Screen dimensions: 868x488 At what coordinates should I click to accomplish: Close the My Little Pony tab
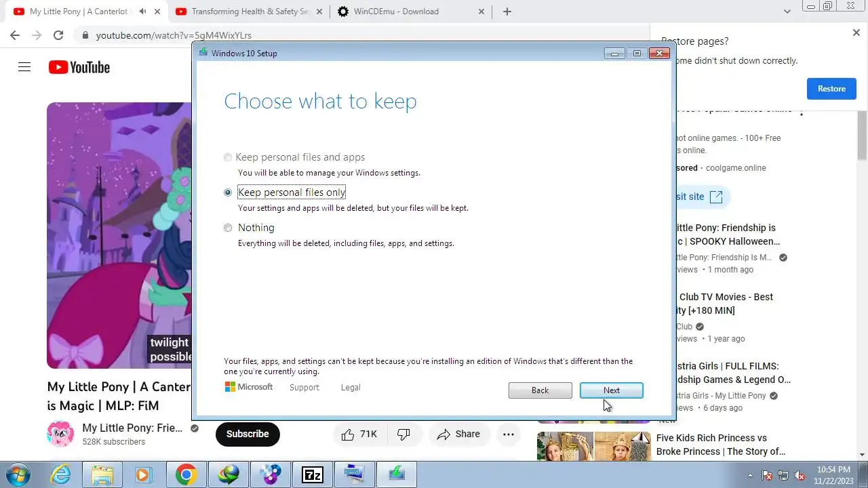tap(158, 12)
